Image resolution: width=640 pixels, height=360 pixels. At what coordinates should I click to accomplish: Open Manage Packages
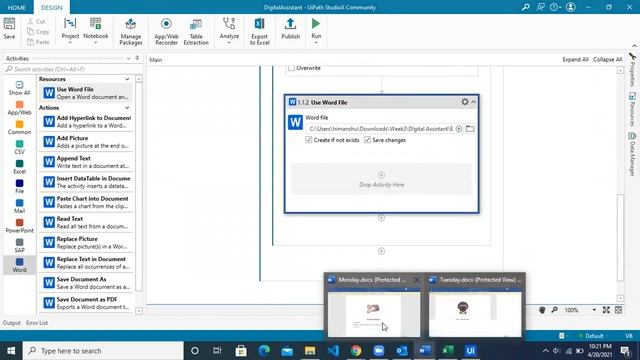[x=131, y=31]
